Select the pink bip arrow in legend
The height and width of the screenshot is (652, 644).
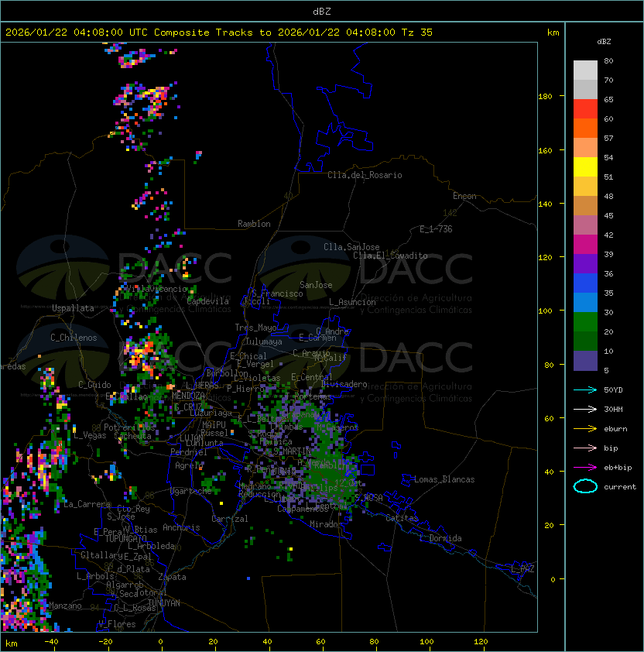[x=585, y=448]
